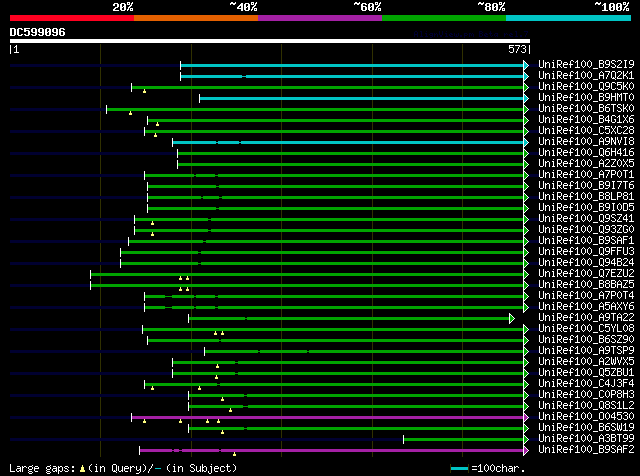Select the UniRef100_O04530 label
This screenshot has width=640, height=476.
click(586, 417)
